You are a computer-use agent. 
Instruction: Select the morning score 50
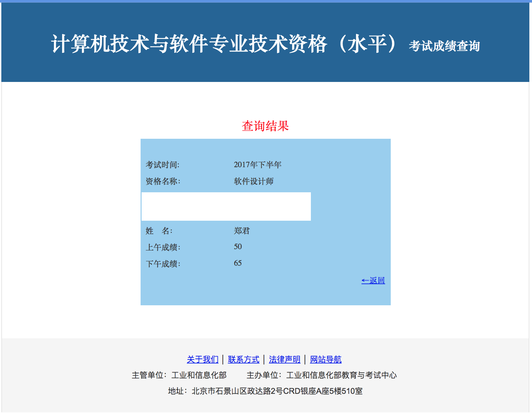[x=238, y=247]
